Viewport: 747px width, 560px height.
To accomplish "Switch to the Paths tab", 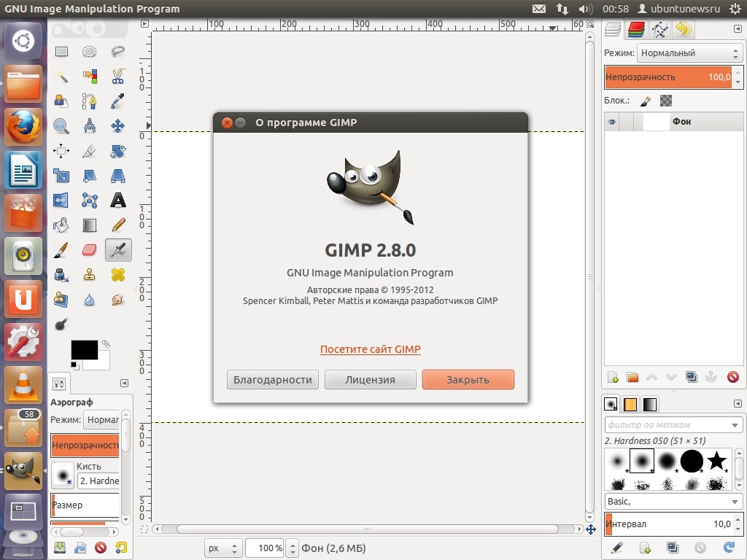I will (x=659, y=29).
